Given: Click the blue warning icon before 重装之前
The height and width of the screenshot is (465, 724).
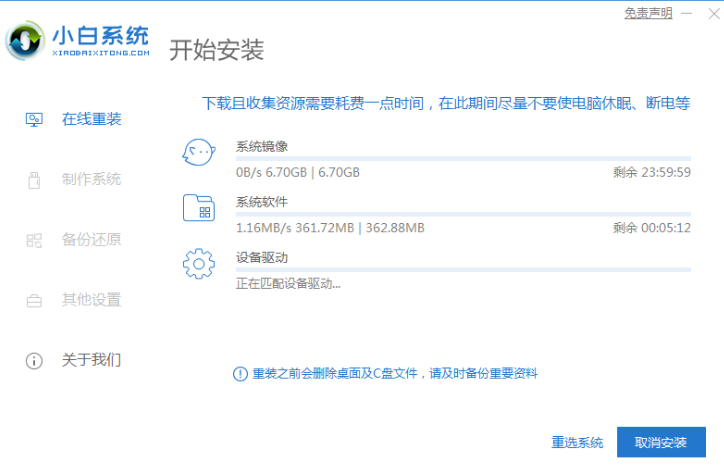Looking at the screenshot, I should pyautogui.click(x=240, y=373).
